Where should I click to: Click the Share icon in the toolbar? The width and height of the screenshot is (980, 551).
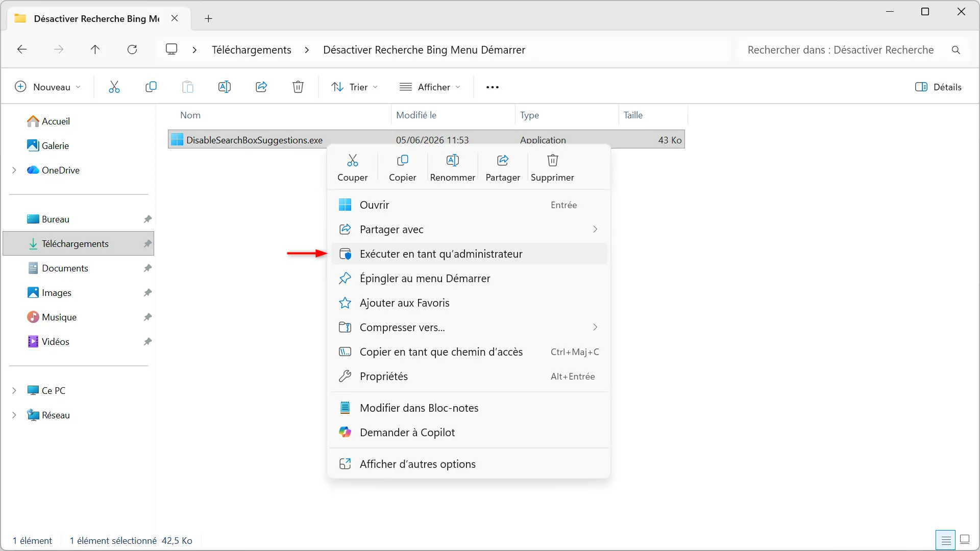(x=261, y=87)
